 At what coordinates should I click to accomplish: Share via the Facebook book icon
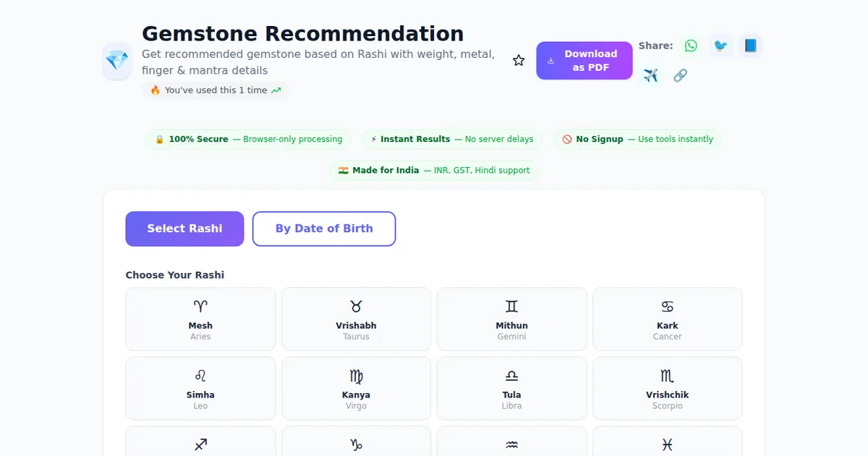(750, 45)
